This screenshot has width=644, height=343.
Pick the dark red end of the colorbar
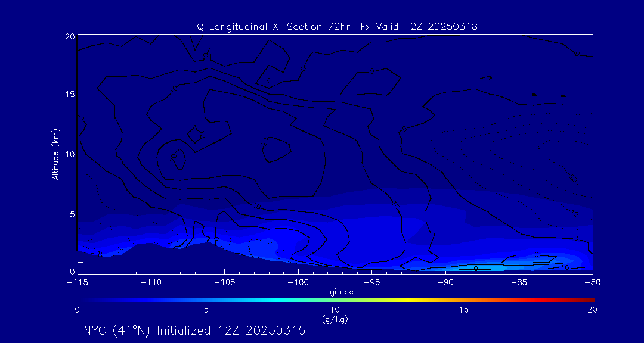(590, 300)
